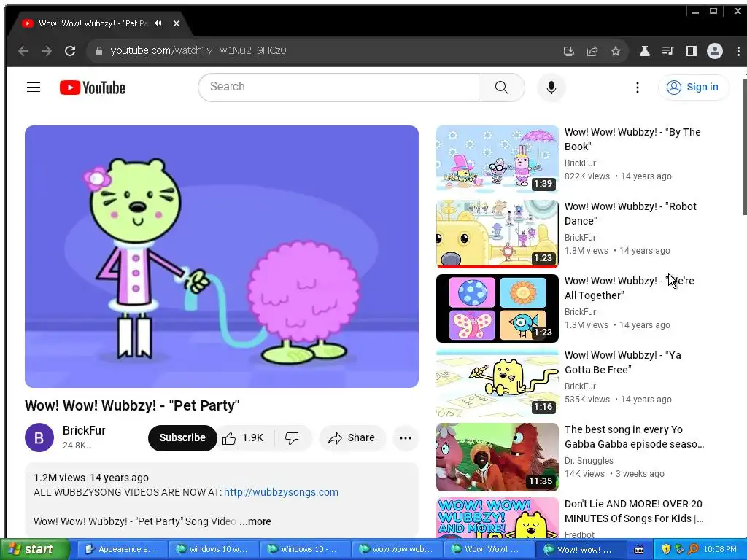Open the "Ya Gotta Be Free" title
The image size is (747, 560).
[623, 362]
